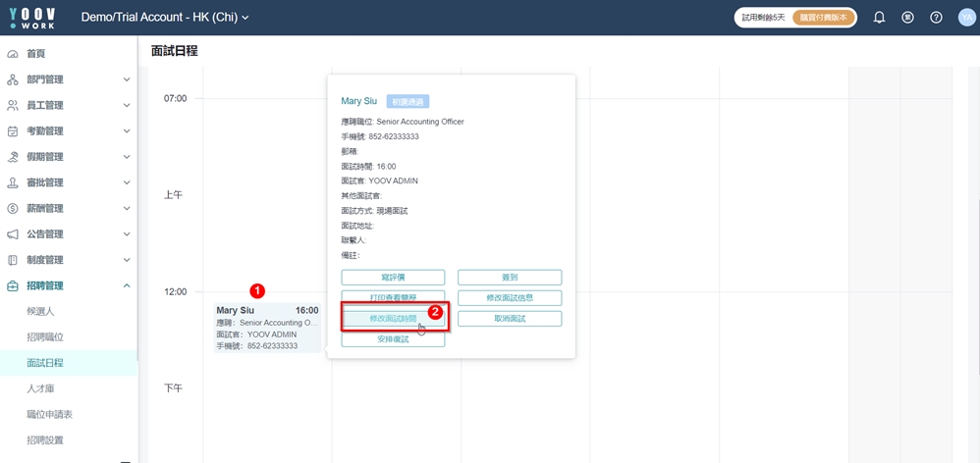Click the 公告管理 megaphone icon
The width and height of the screenshot is (980, 463).
point(13,234)
